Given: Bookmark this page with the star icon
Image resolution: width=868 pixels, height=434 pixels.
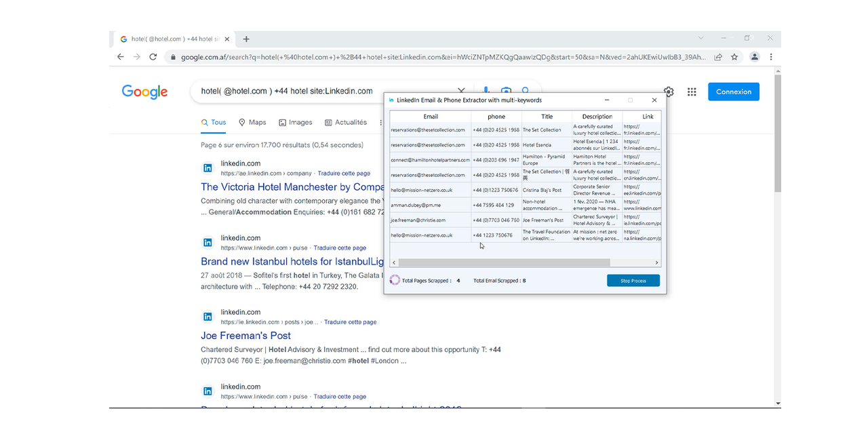Looking at the screenshot, I should (x=734, y=57).
